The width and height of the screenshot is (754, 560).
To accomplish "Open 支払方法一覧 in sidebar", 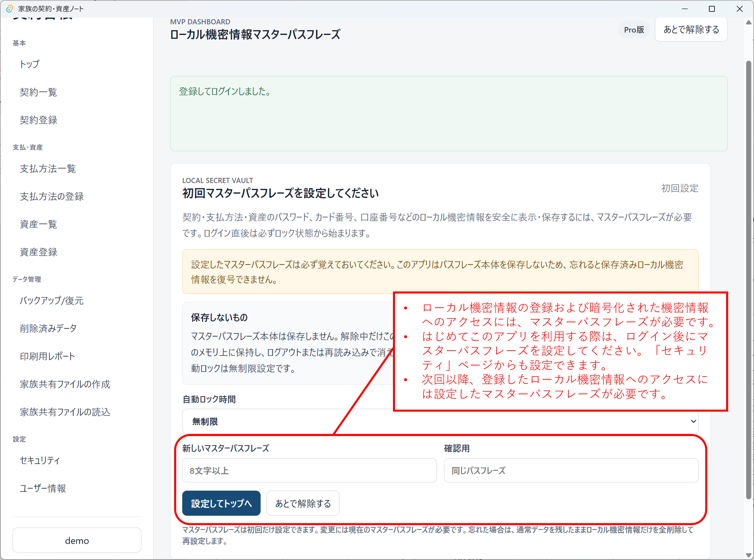I will [x=48, y=168].
